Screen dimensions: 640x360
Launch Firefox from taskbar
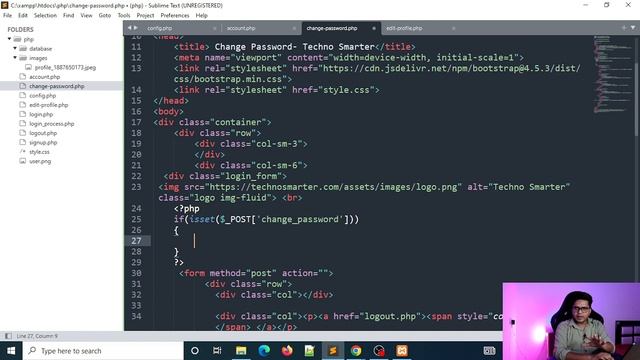(x=287, y=351)
